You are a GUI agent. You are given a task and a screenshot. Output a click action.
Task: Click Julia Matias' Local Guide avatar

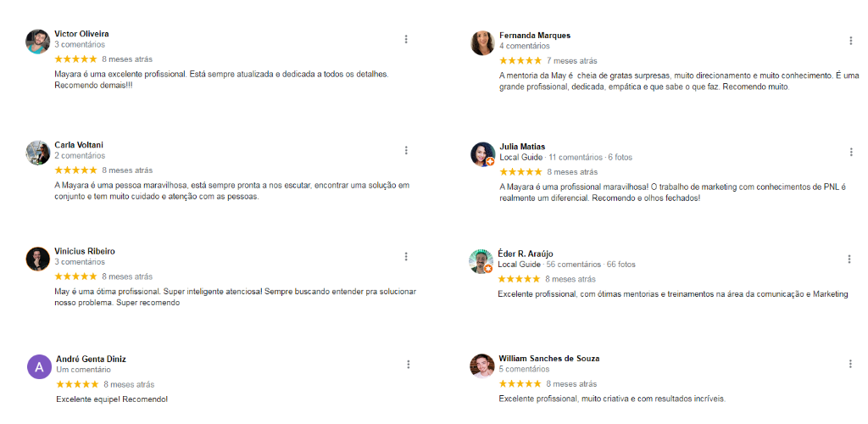[482, 154]
